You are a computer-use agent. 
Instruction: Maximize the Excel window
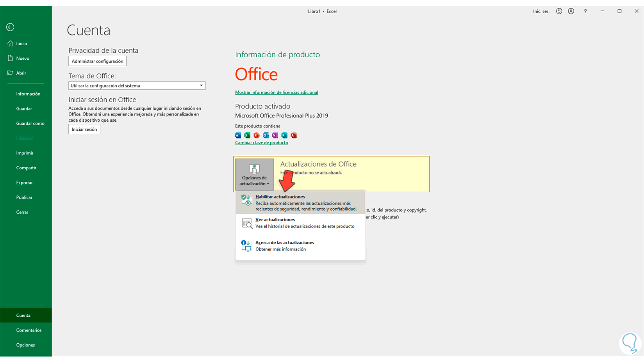click(619, 11)
